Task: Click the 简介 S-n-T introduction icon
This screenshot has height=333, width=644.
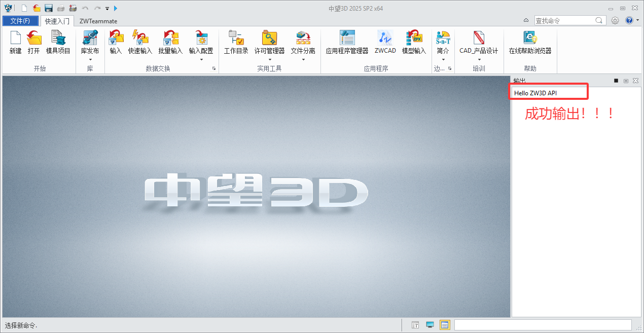Action: 443,38
